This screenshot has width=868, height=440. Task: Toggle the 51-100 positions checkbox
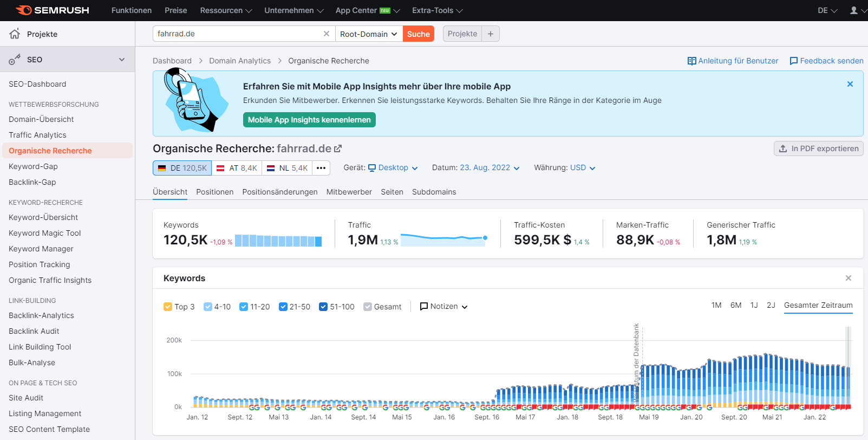point(323,307)
